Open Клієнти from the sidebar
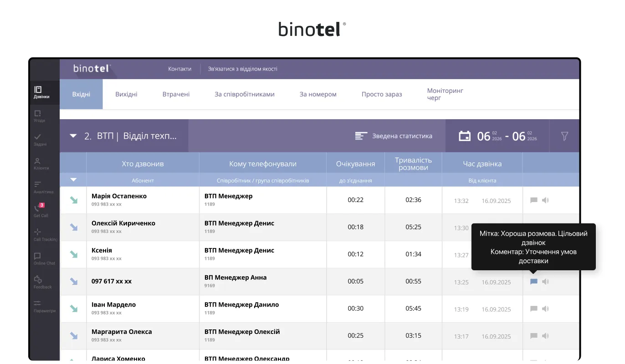 tap(41, 164)
